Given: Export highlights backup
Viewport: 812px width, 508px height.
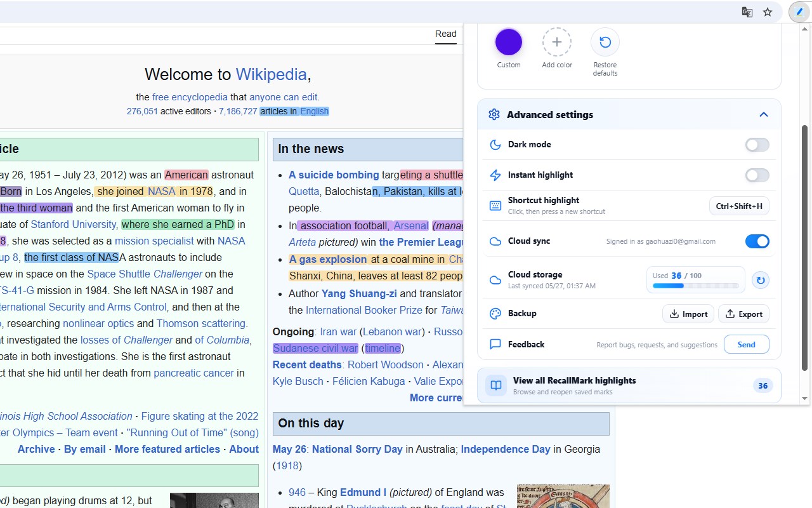Looking at the screenshot, I should click(744, 314).
